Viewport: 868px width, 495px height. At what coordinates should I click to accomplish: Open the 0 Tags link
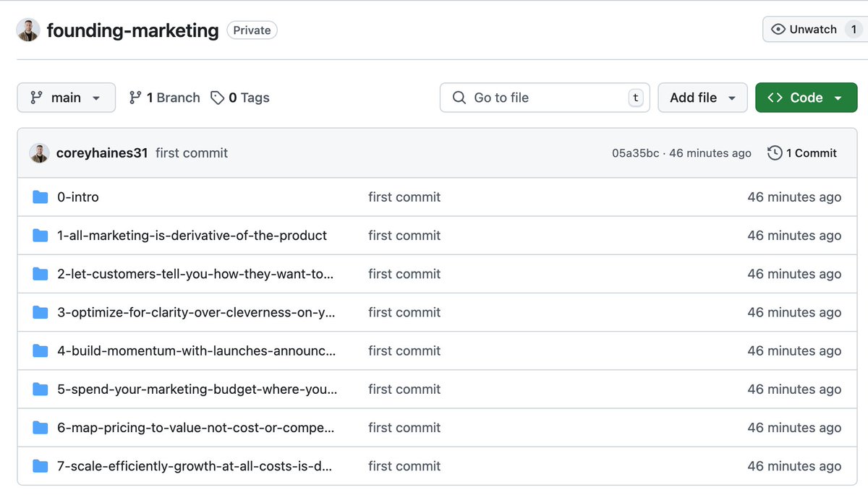click(239, 98)
